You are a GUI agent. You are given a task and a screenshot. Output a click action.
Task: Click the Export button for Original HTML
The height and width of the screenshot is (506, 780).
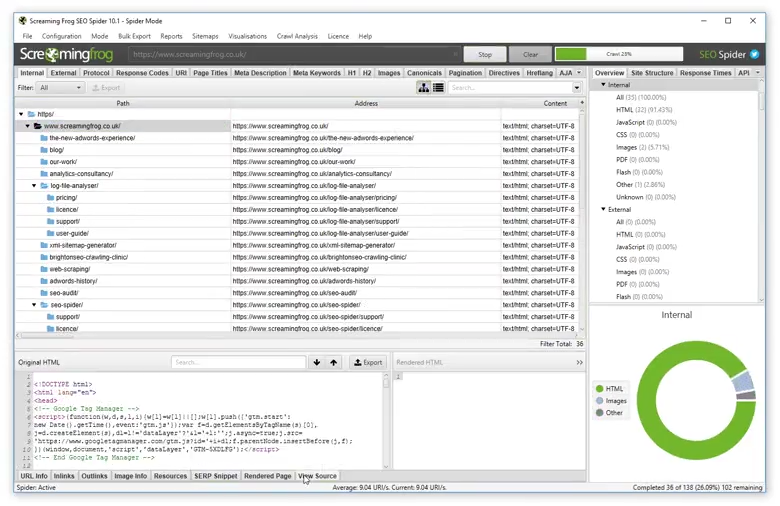(x=367, y=362)
